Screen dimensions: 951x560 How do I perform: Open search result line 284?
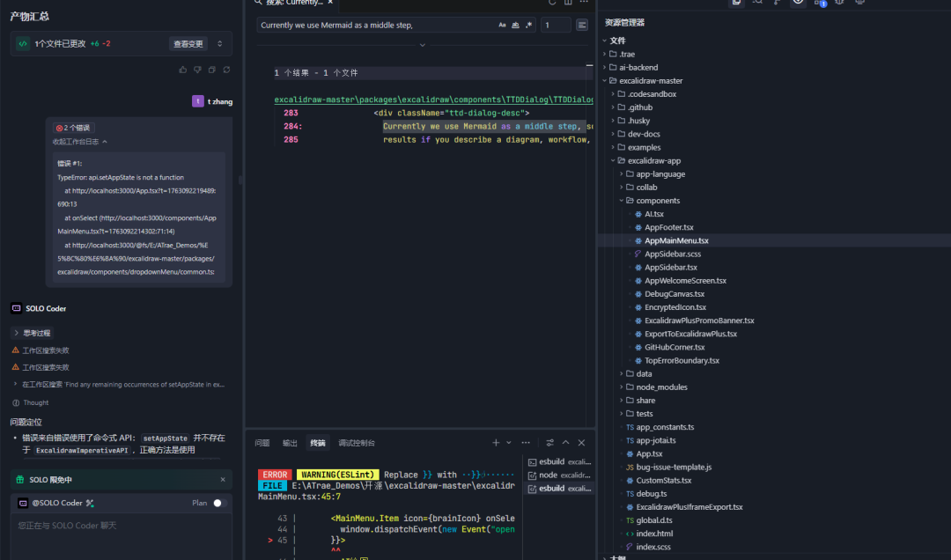coord(433,126)
